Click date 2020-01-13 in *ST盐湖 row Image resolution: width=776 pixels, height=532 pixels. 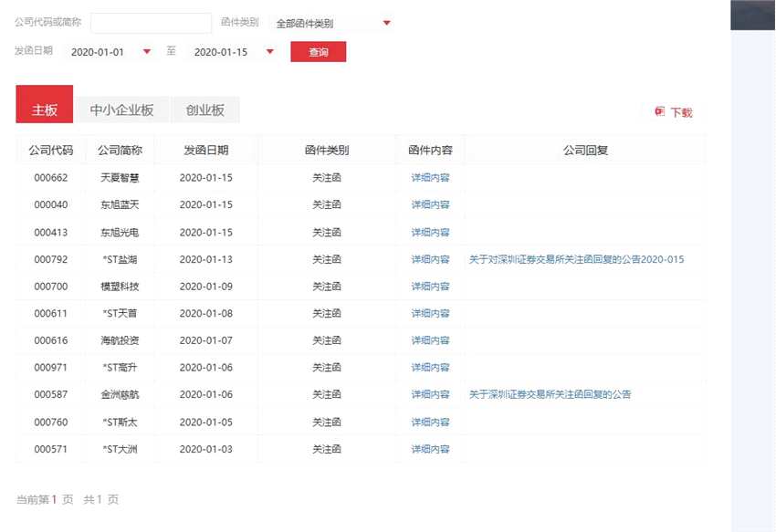[x=206, y=259]
